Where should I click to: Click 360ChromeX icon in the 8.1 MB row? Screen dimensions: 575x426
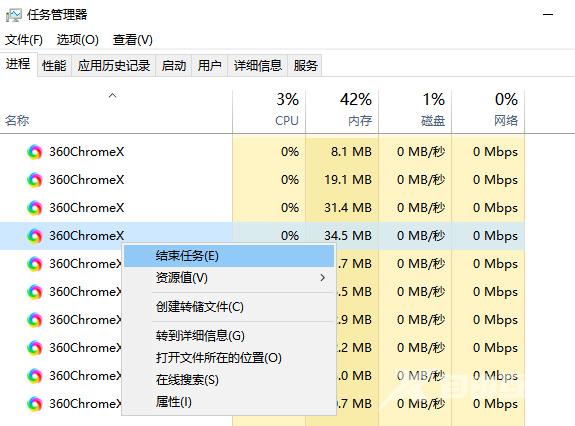click(x=35, y=152)
